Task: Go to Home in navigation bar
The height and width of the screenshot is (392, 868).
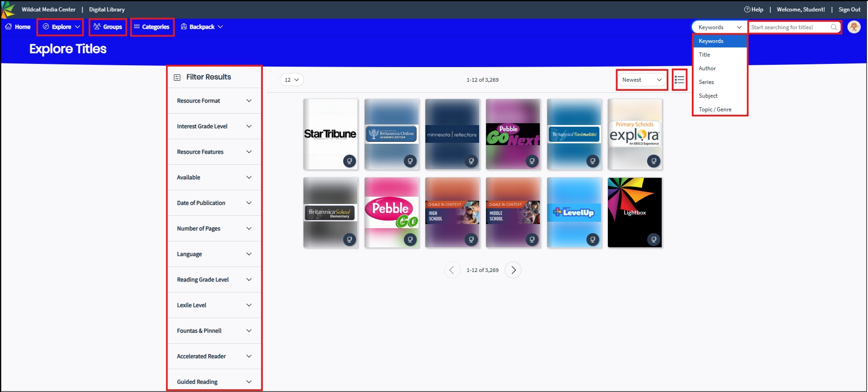Action: (x=18, y=27)
